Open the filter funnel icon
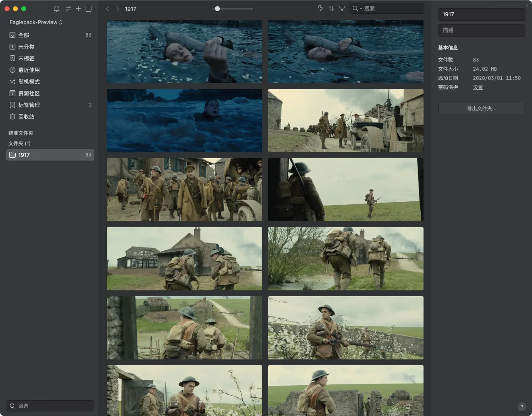Viewport: 532px width, 416px height. 342,8
